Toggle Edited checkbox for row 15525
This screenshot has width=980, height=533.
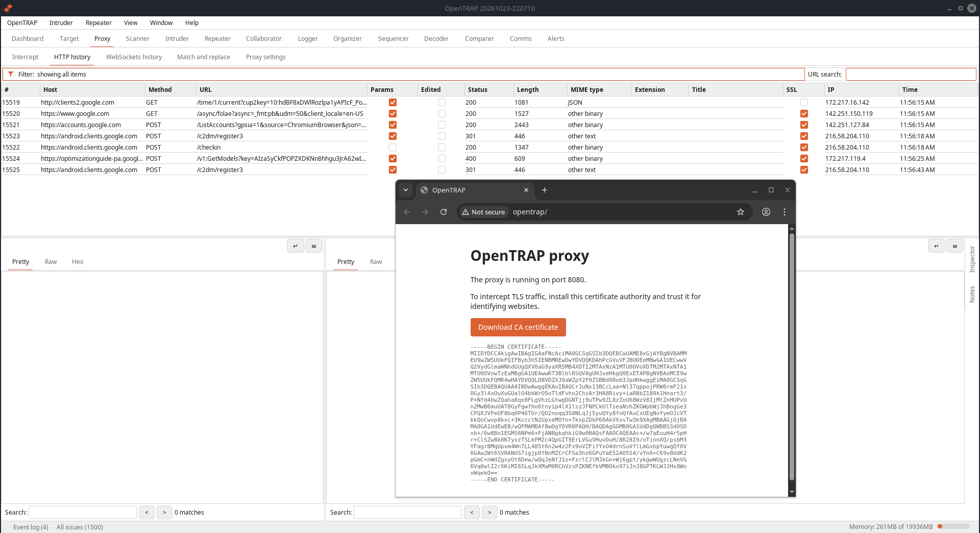(442, 169)
